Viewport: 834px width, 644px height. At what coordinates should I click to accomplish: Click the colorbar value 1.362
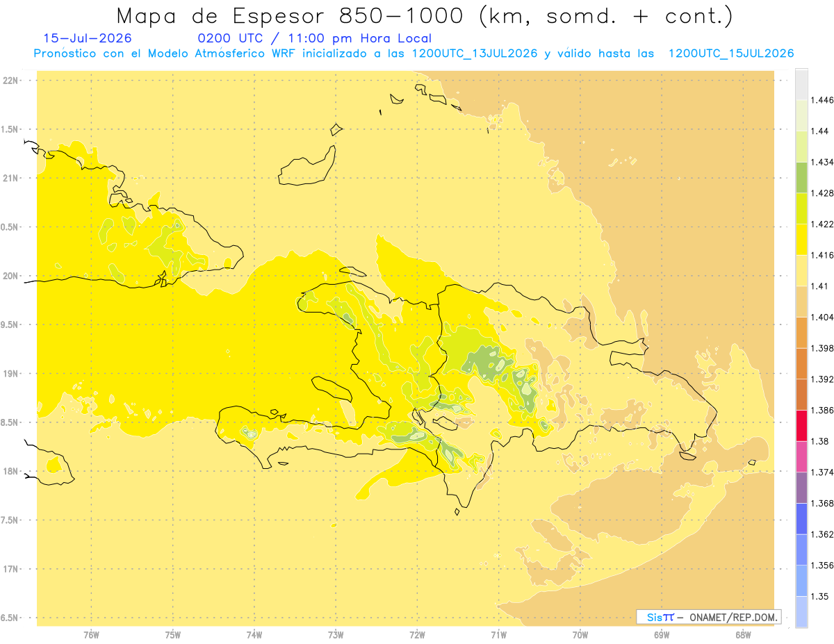(x=821, y=534)
